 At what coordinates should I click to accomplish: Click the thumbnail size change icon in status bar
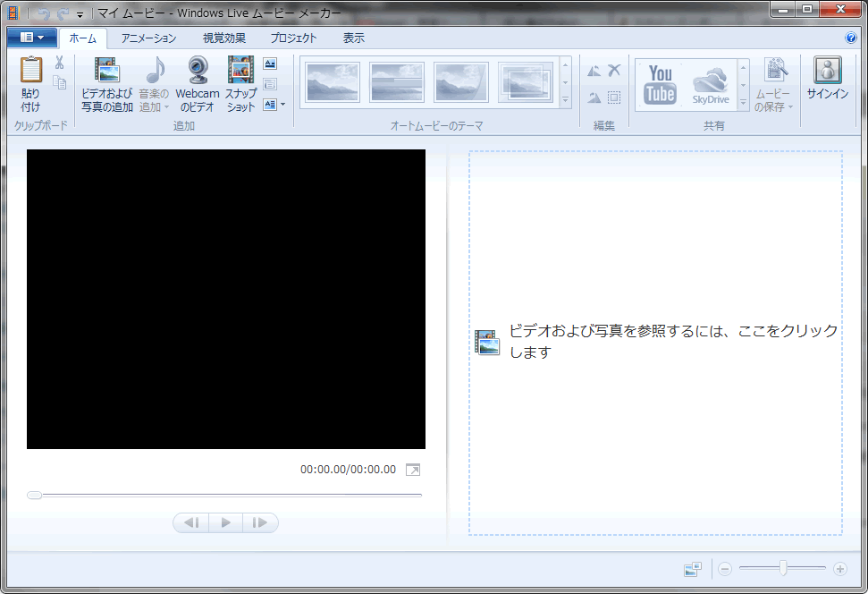(692, 569)
